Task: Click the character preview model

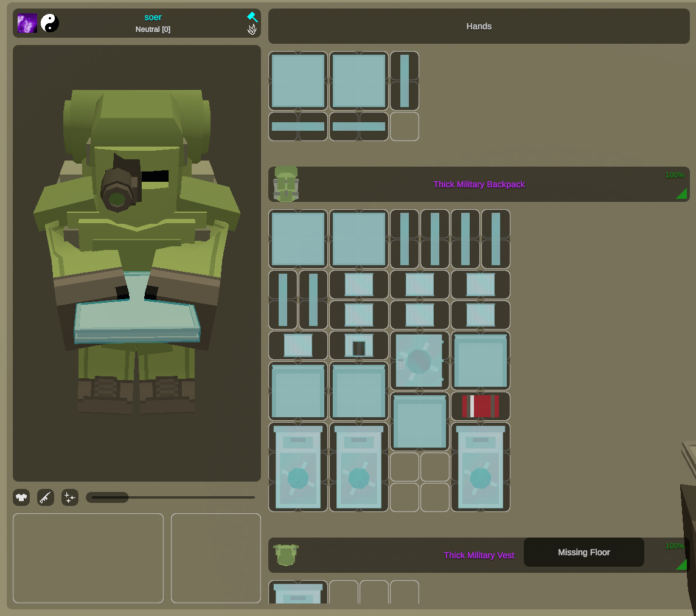Action: pyautogui.click(x=137, y=251)
